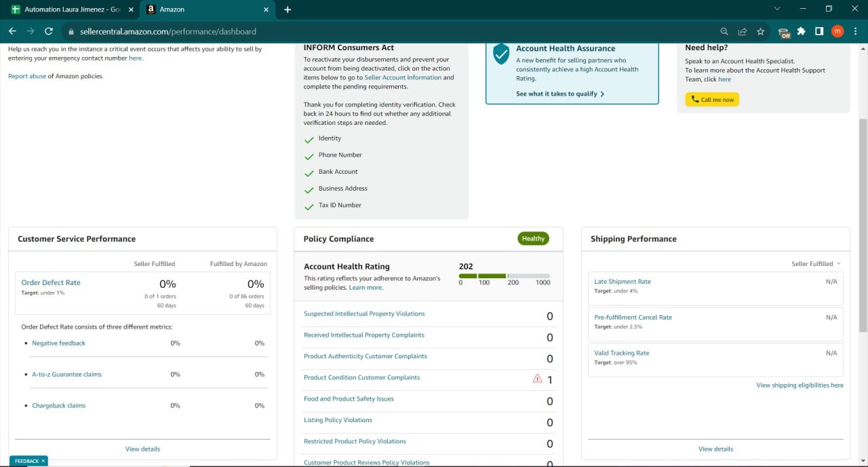Close the Amazon browser tab

pyautogui.click(x=266, y=10)
